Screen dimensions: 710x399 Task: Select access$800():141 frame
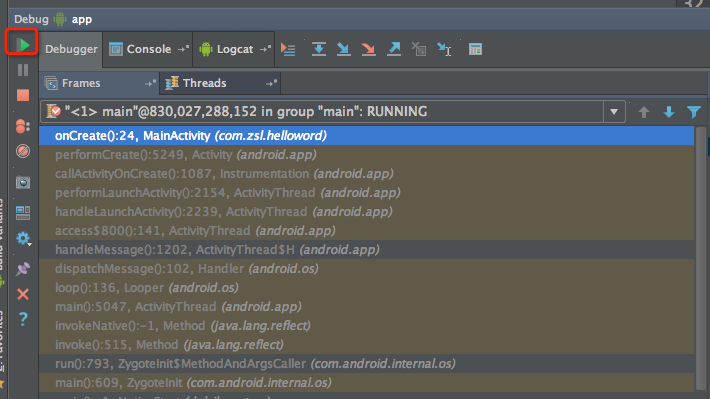[x=366, y=231]
